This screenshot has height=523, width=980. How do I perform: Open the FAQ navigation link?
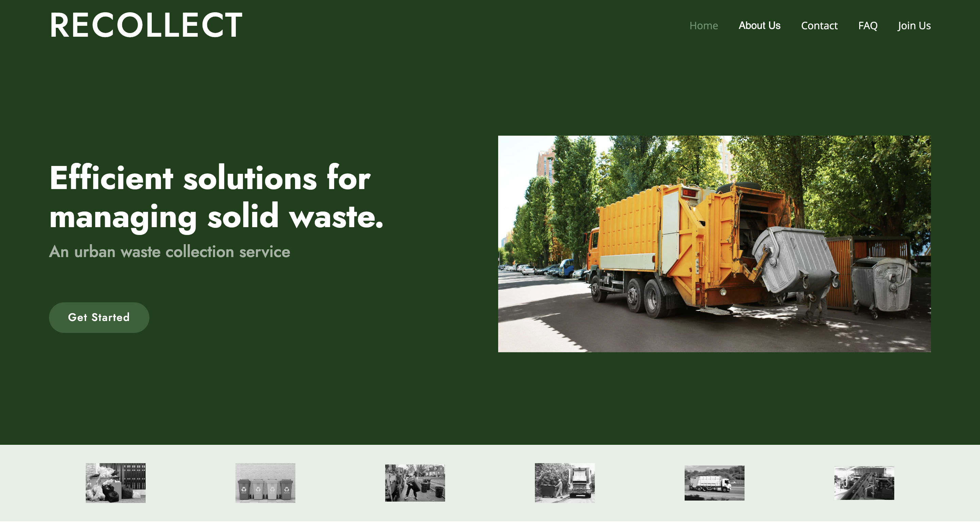[x=867, y=26]
